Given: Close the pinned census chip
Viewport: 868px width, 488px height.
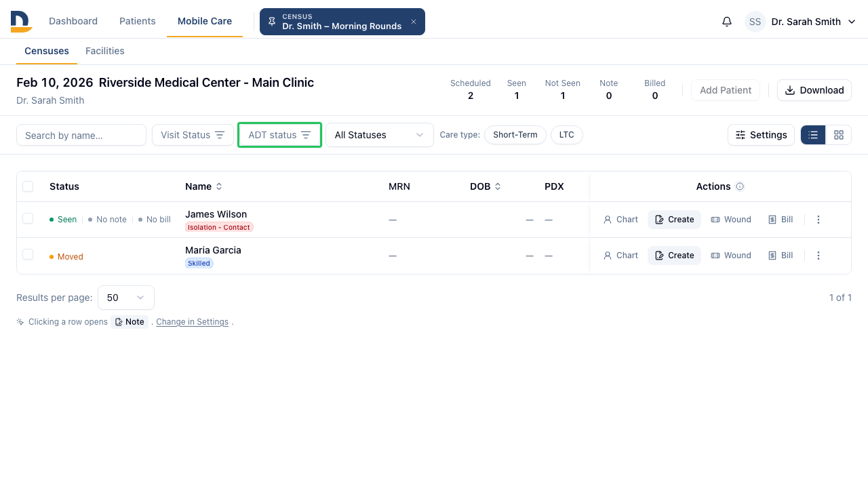Looking at the screenshot, I should point(414,22).
